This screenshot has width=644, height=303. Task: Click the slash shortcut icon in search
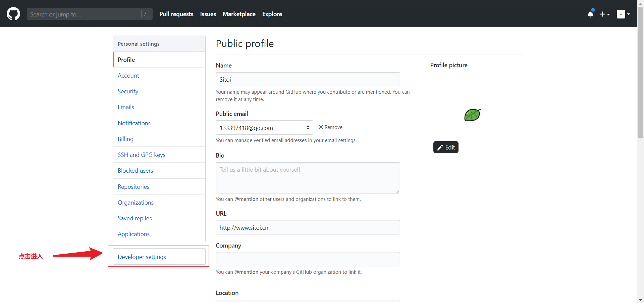coord(145,14)
